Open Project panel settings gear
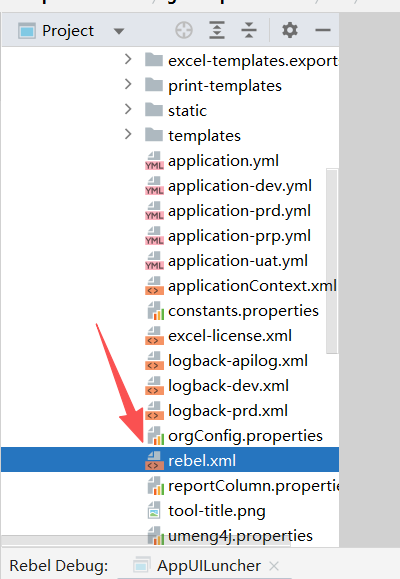 (290, 30)
